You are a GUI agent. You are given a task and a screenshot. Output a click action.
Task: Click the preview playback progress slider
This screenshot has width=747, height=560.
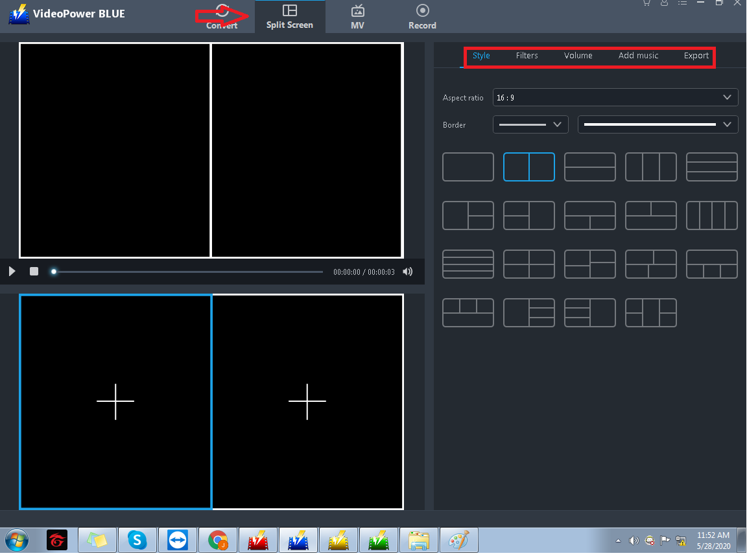click(x=188, y=272)
